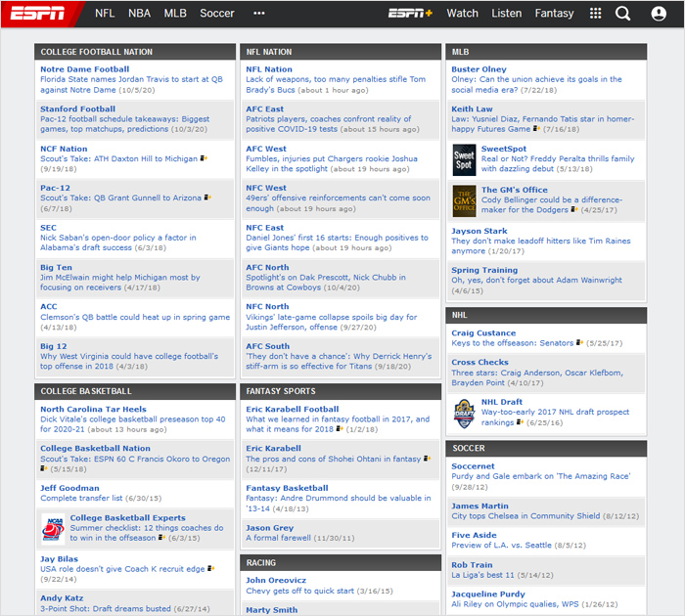Open the NBA menu item

(139, 14)
